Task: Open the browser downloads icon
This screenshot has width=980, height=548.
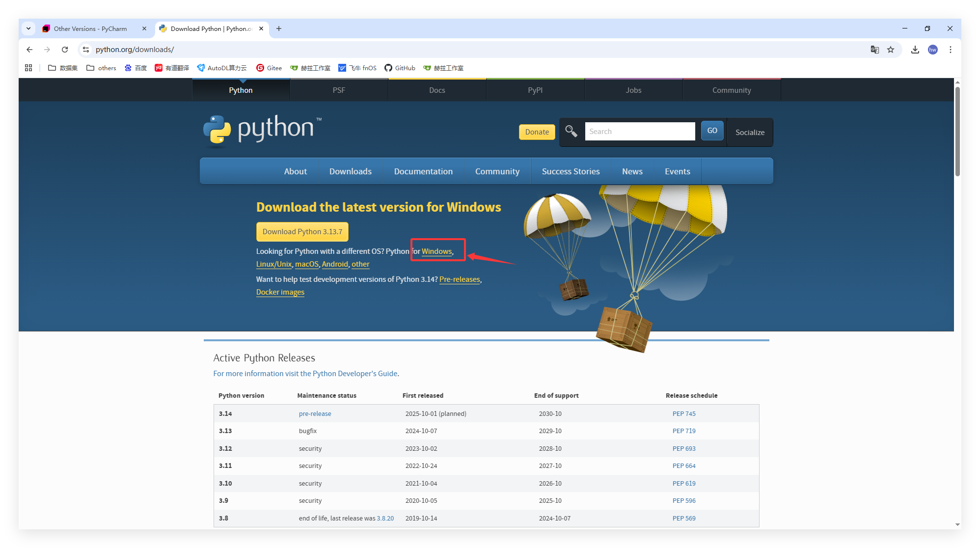Action: [x=915, y=50]
